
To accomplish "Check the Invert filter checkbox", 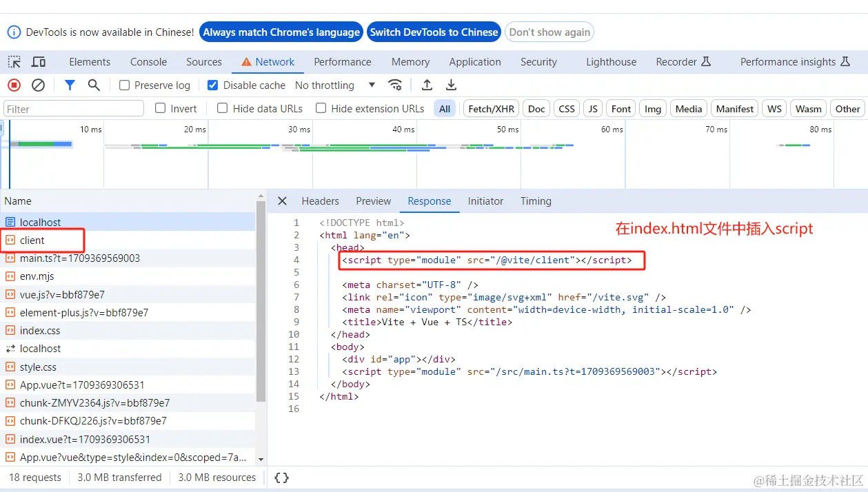I will [x=160, y=108].
